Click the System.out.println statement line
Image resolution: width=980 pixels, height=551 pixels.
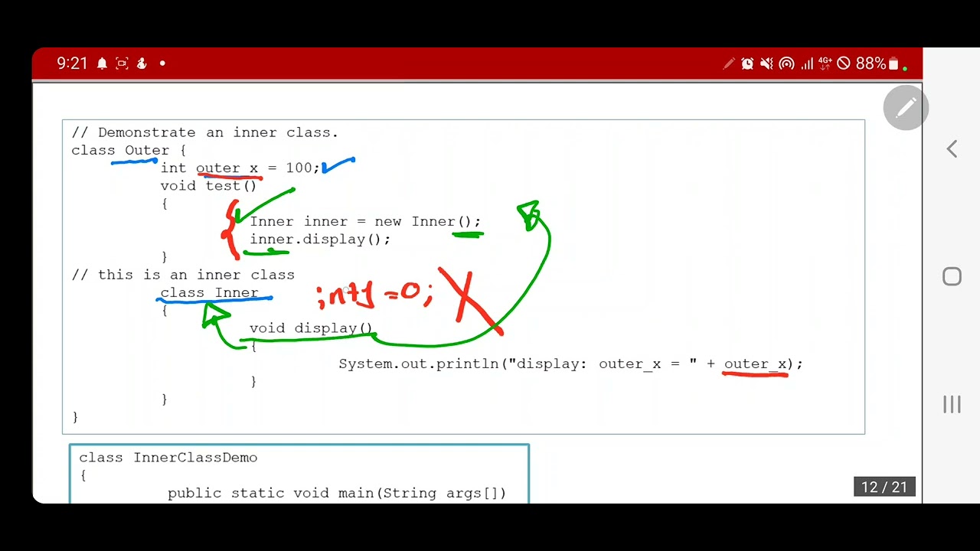570,364
